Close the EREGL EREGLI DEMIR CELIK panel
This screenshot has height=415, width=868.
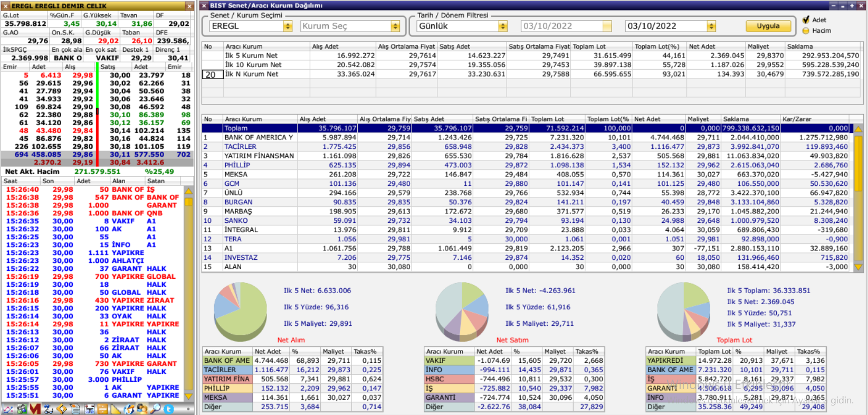pyautogui.click(x=189, y=6)
